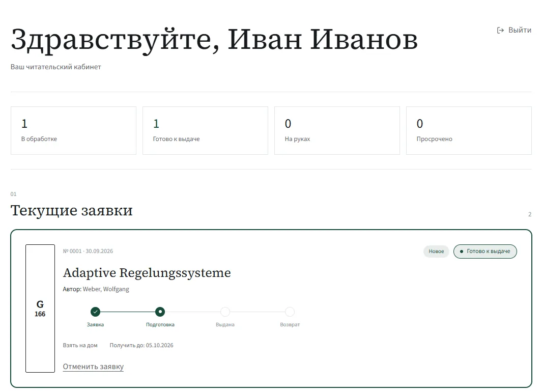Click the Возврат progress step circle
Viewport: 542px width, 392px height.
[x=290, y=312]
